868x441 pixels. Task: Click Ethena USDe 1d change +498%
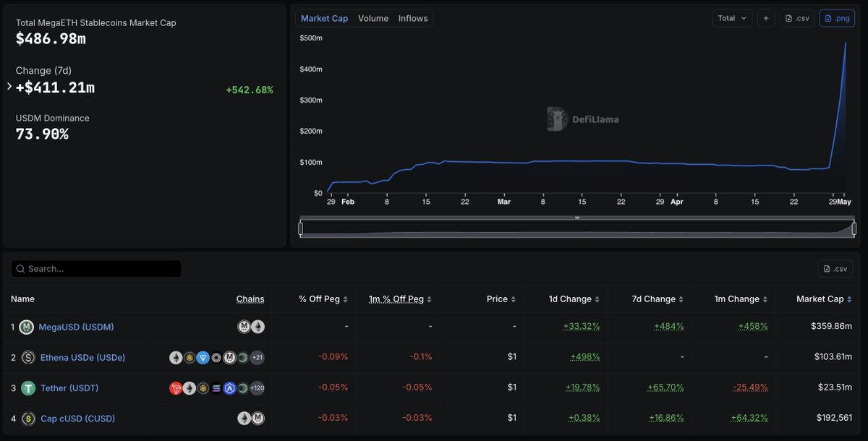[x=585, y=357]
